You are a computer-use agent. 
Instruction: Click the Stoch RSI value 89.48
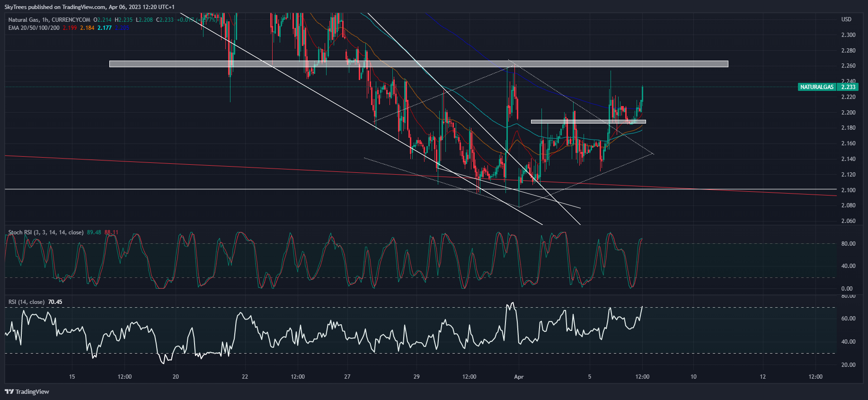pos(94,232)
